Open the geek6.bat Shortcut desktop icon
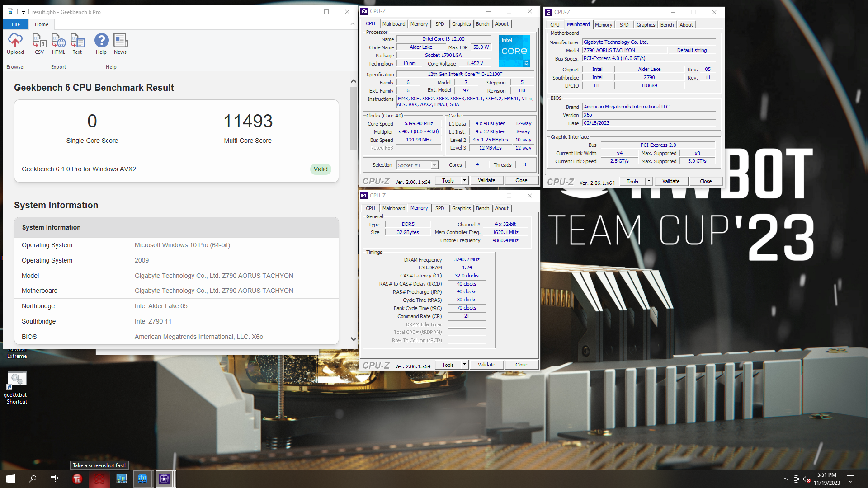The width and height of the screenshot is (868, 488). [17, 388]
